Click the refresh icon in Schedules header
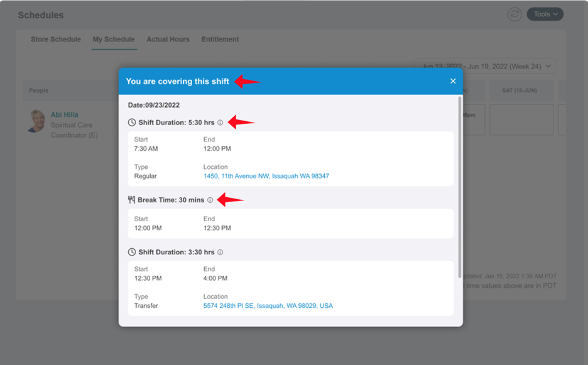 coord(514,14)
